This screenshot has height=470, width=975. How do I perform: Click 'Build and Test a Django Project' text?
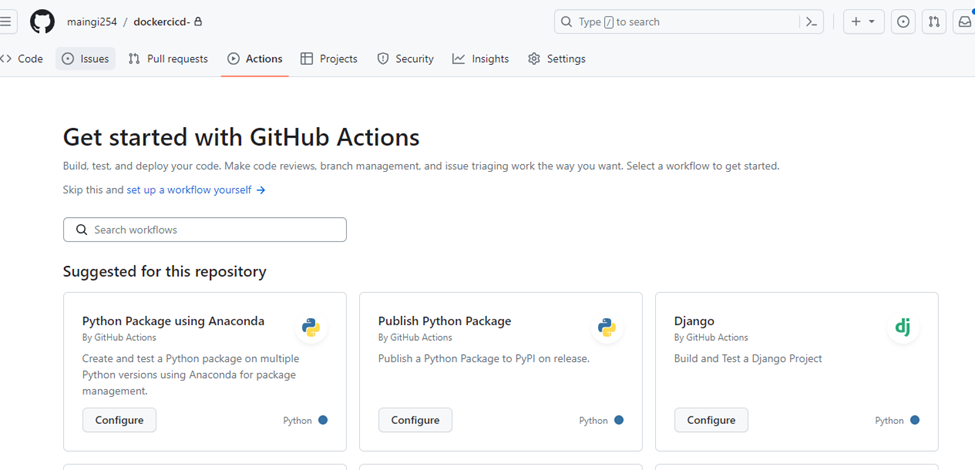click(748, 359)
